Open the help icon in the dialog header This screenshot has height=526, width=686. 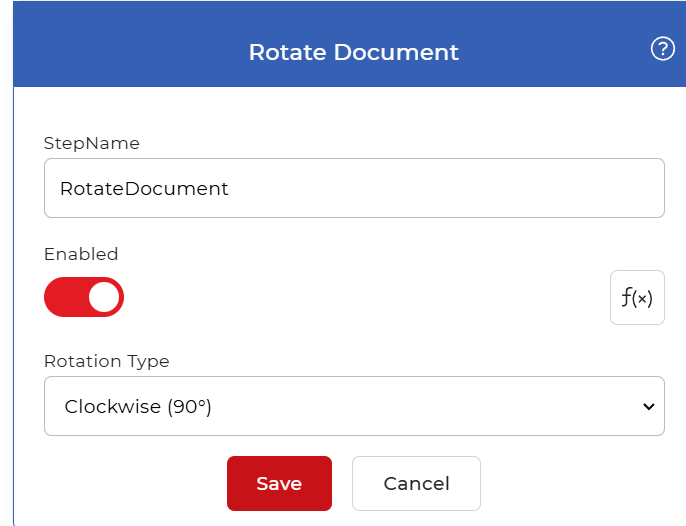(662, 49)
